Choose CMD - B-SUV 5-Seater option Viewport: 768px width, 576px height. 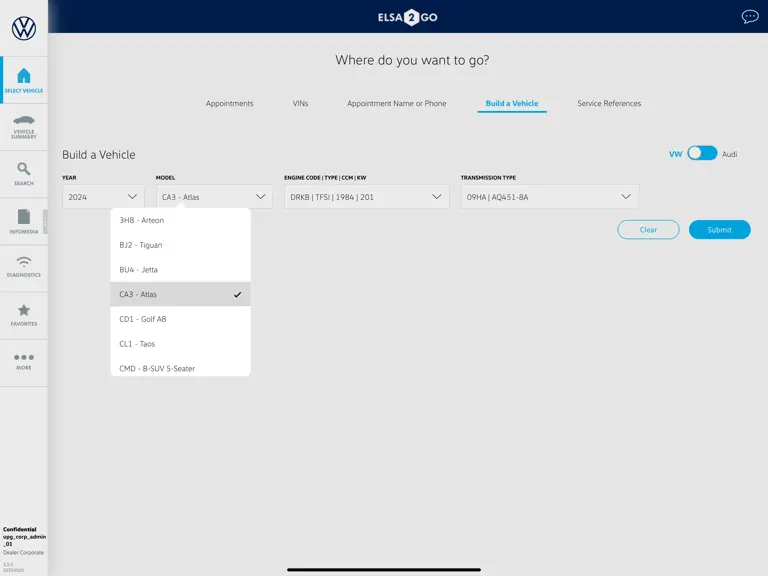pyautogui.click(x=181, y=367)
